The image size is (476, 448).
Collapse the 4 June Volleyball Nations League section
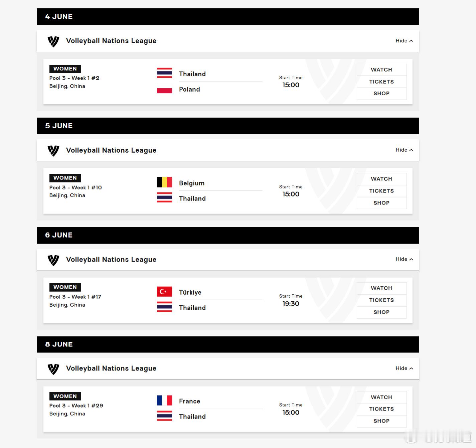click(404, 41)
